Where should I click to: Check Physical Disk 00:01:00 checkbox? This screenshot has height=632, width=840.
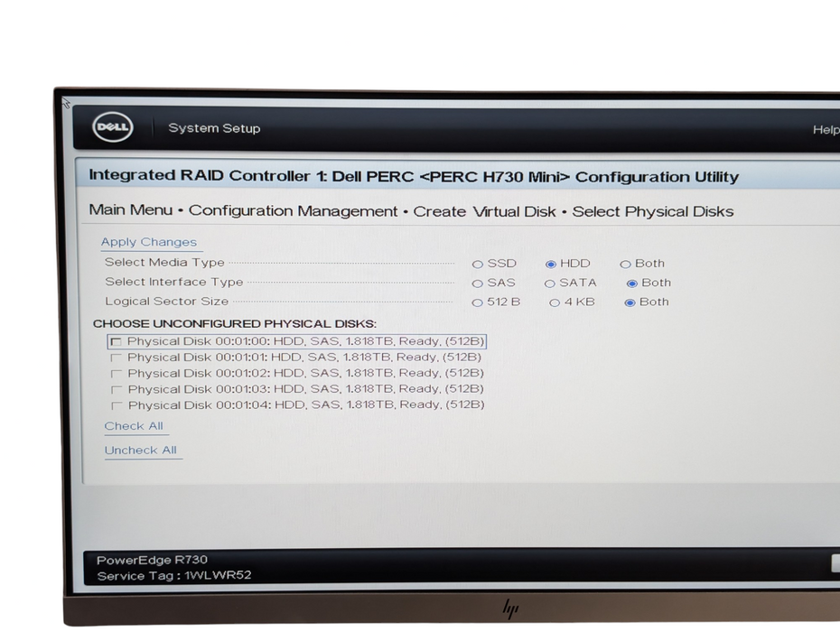click(x=117, y=341)
